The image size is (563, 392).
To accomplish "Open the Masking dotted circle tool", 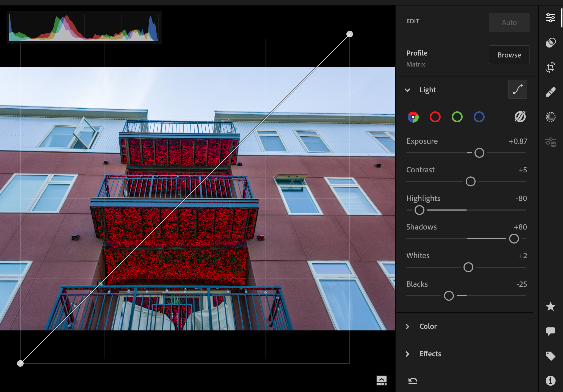I will (550, 117).
